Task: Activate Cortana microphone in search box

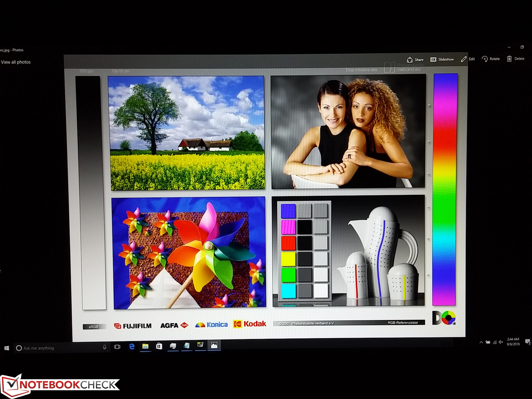Action: 104,347
